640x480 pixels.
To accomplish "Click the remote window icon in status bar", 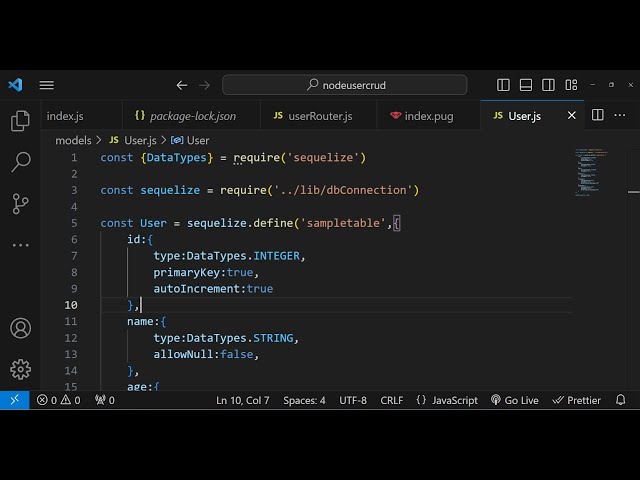I will [14, 400].
